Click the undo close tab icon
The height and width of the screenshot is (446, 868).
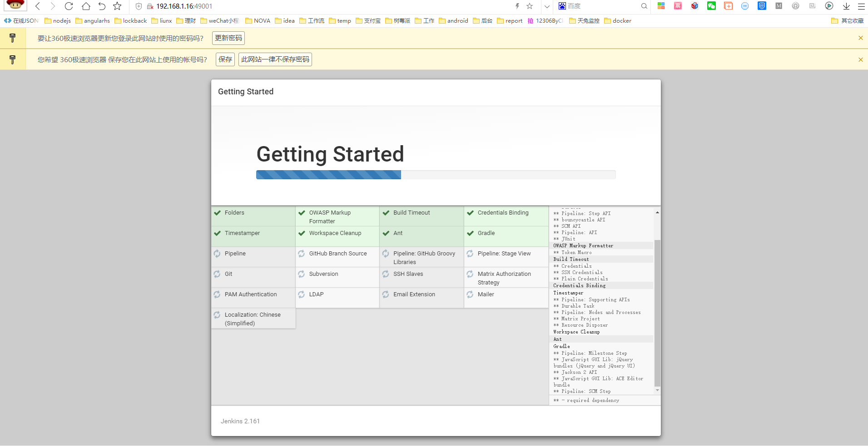point(102,6)
